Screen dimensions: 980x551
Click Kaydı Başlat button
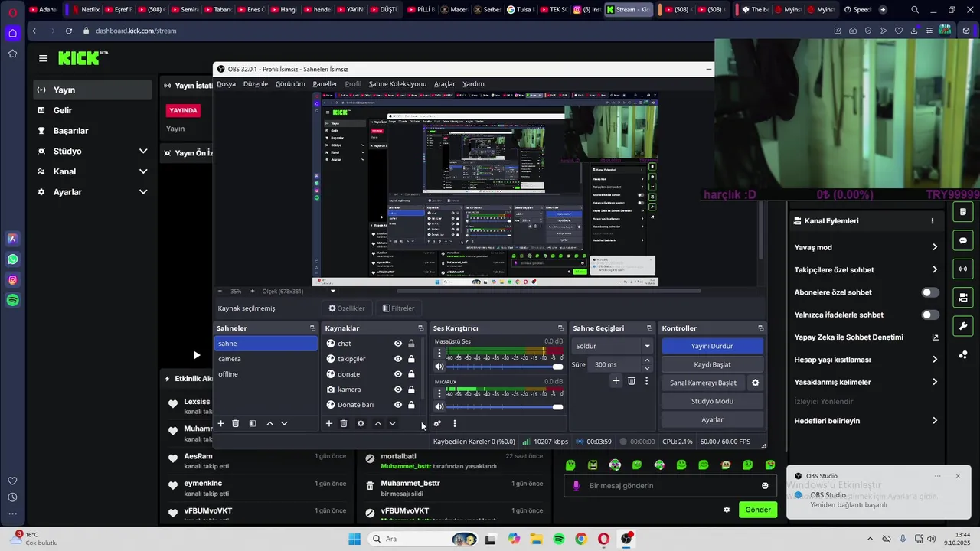click(712, 364)
